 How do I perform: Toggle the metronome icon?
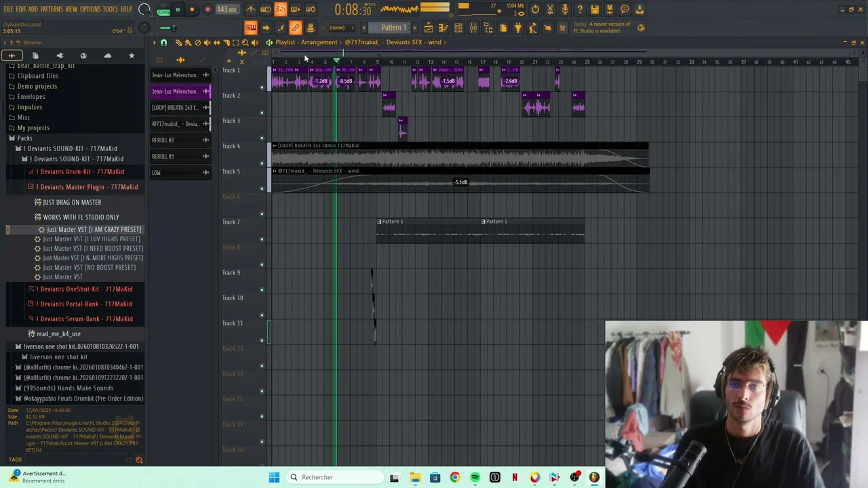point(251,9)
